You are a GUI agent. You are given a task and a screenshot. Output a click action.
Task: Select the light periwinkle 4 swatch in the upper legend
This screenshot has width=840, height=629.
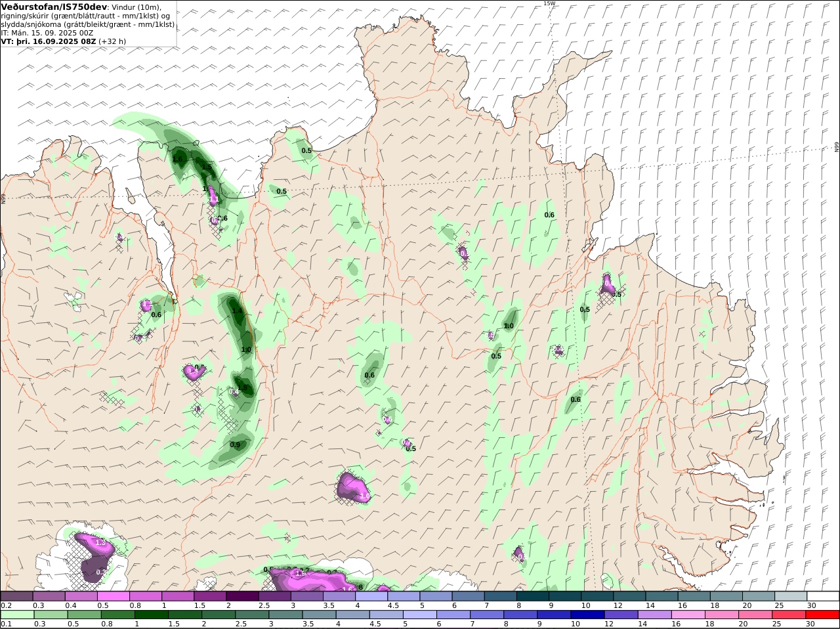371,596
